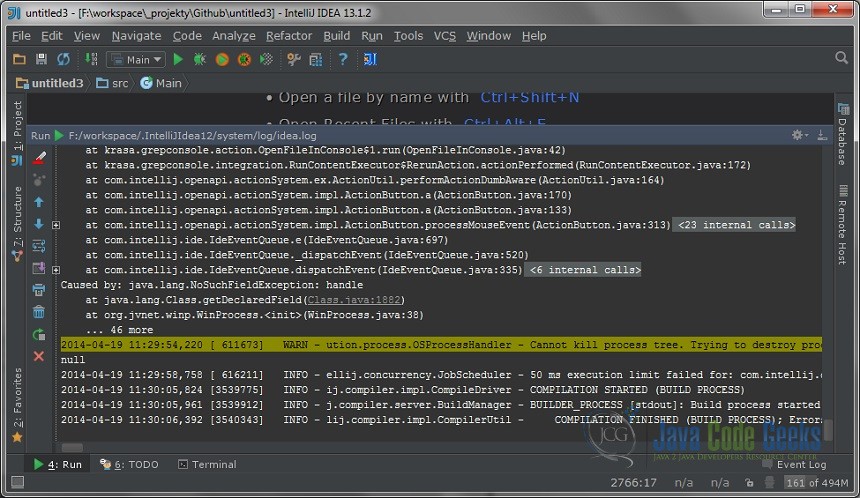
Task: Click grayed process dump icon
Action: 39,180
